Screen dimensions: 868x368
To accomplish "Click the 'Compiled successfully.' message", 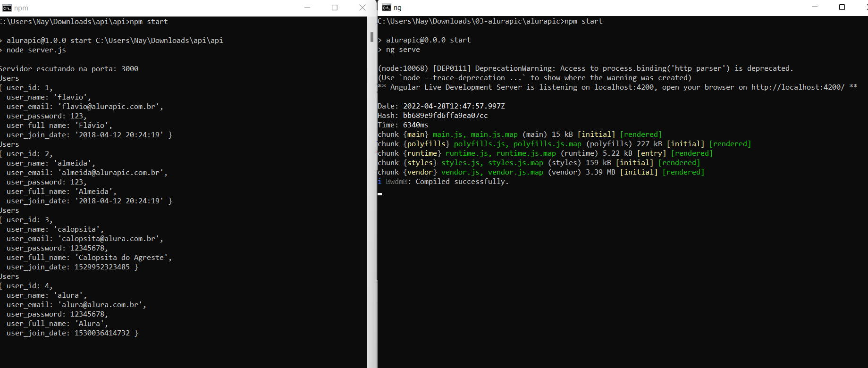I will [x=462, y=182].
